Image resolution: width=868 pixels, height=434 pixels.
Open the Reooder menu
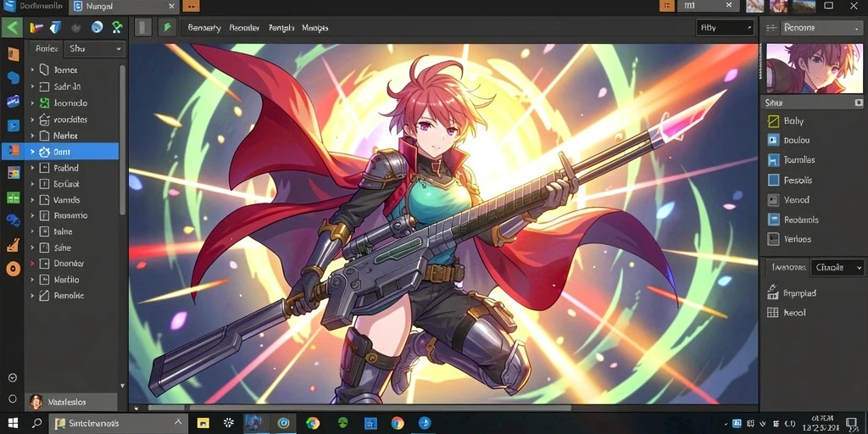(244, 27)
